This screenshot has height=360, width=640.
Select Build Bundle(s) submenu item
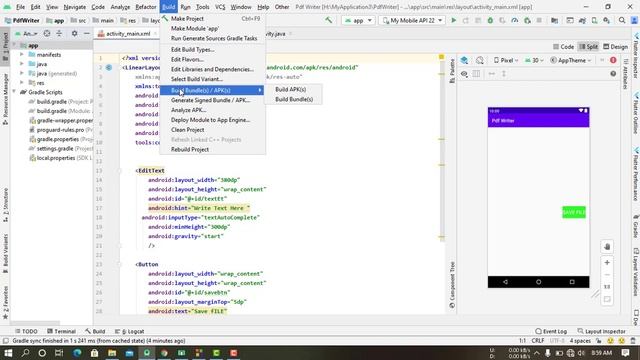pyautogui.click(x=294, y=99)
